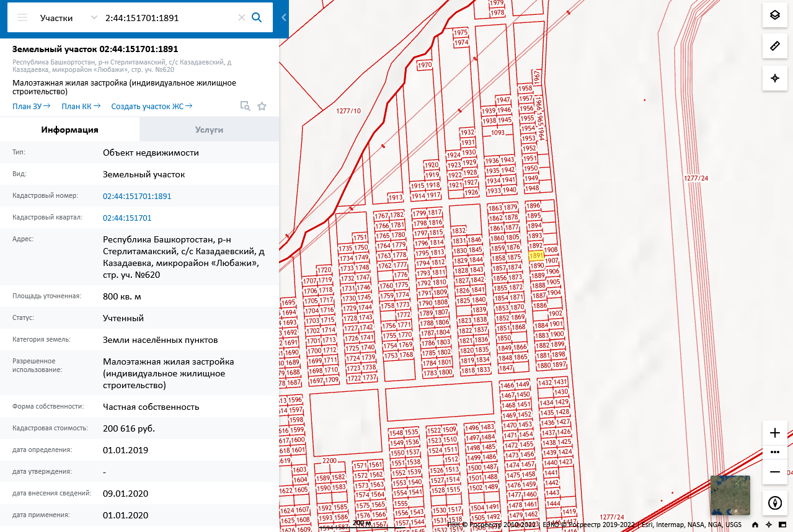Add the parcel to favorites with star
The height and width of the screenshot is (532, 793).
262,106
